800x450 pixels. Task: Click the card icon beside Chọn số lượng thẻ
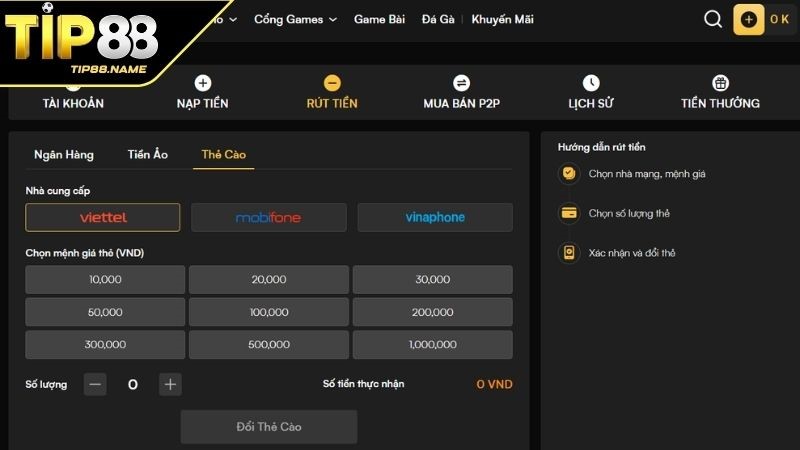pos(569,213)
